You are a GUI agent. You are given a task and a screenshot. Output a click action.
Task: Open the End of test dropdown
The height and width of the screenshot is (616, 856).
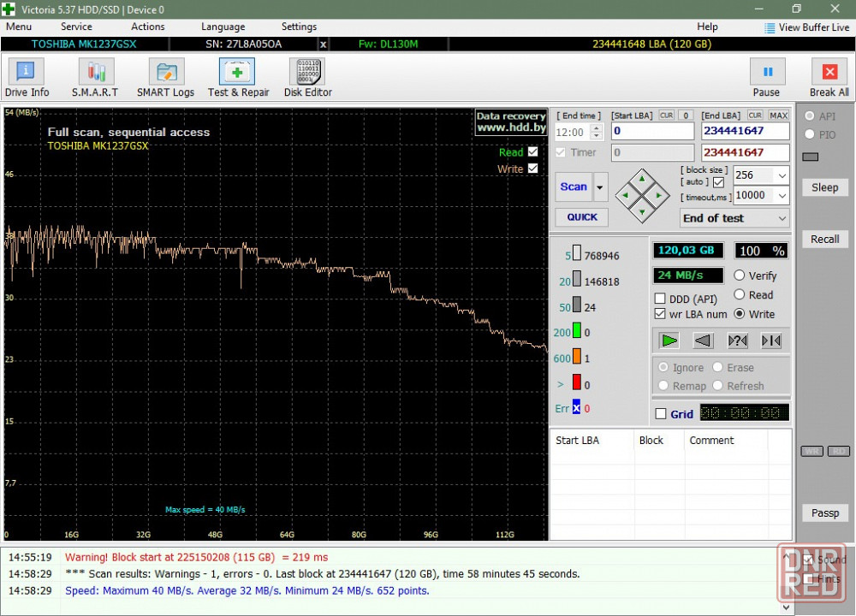tap(734, 218)
